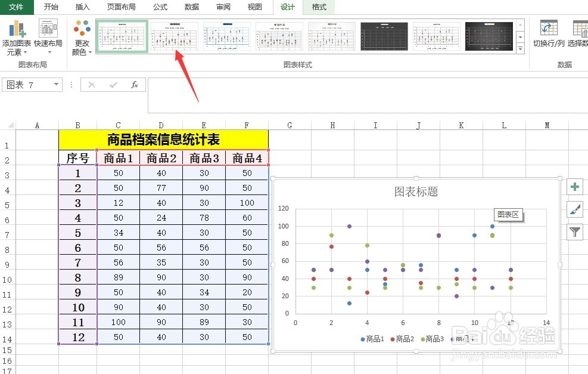Click the confirm checkmark formula bar icon
The image size is (588, 374).
pyautogui.click(x=113, y=85)
